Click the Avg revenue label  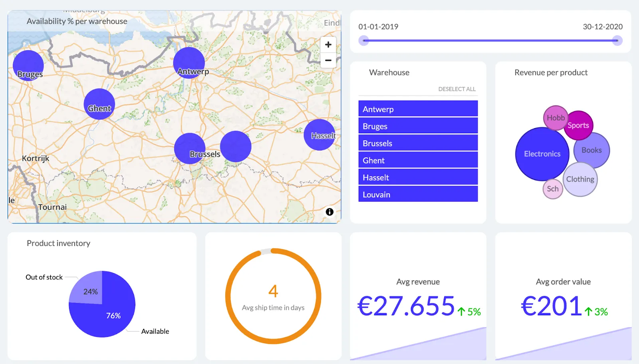coord(418,282)
